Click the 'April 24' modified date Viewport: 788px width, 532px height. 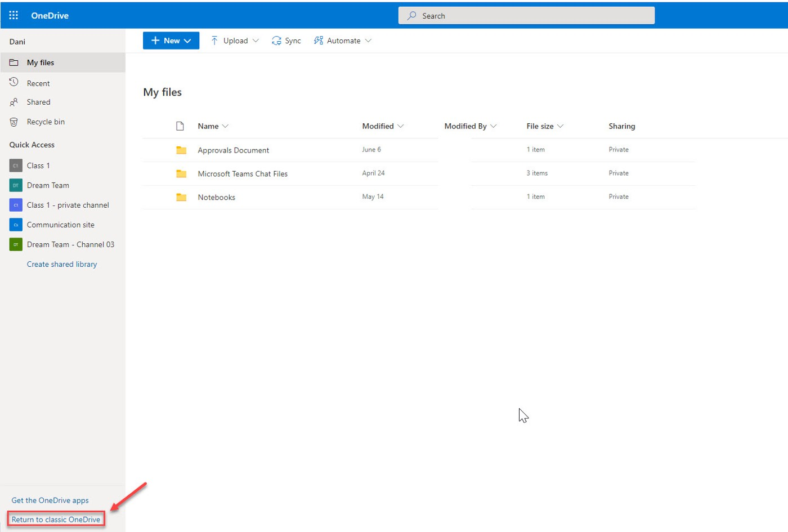pyautogui.click(x=373, y=173)
